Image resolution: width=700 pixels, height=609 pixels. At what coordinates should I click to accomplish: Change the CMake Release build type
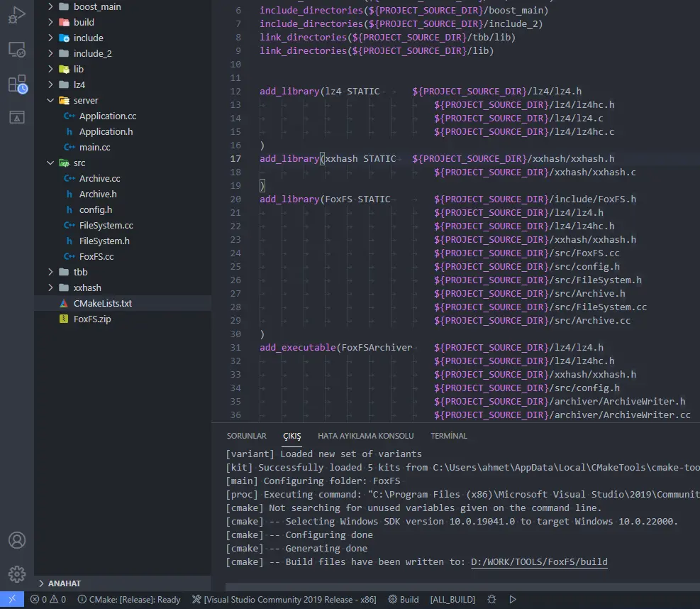click(x=129, y=599)
